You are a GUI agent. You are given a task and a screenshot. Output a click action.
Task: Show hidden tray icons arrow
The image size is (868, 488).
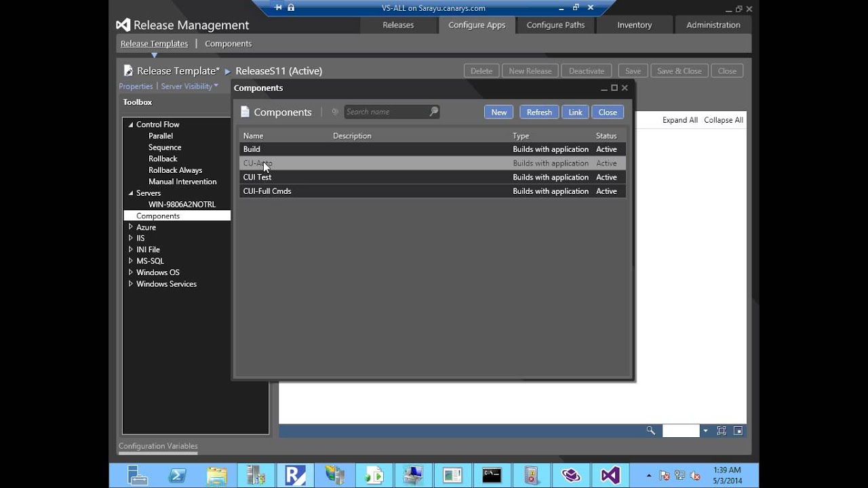649,476
